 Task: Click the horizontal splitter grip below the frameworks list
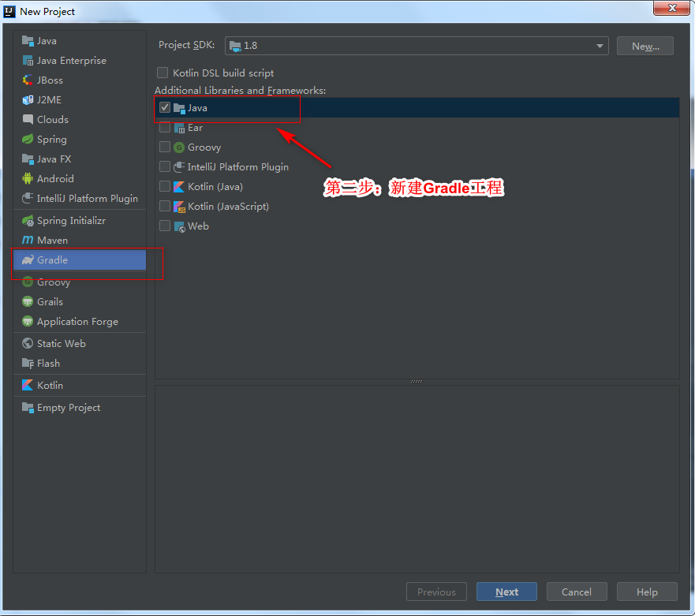tap(417, 382)
